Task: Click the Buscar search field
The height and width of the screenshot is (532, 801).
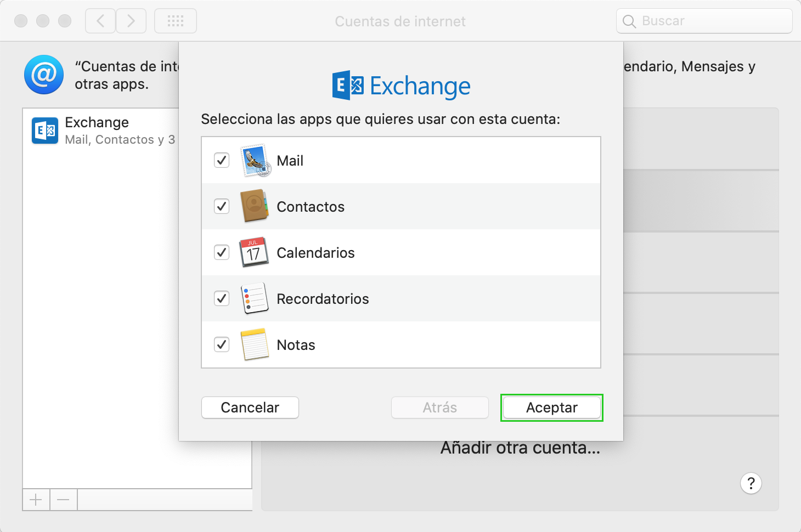Action: tap(704, 21)
